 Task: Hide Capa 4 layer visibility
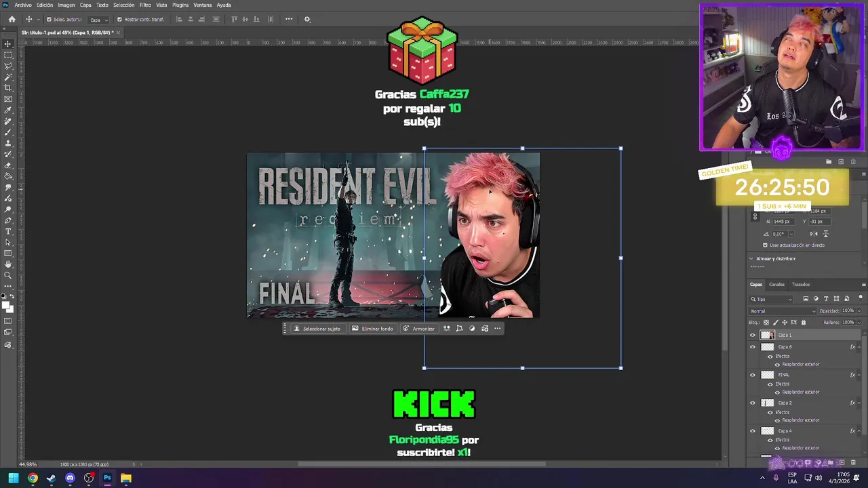752,431
